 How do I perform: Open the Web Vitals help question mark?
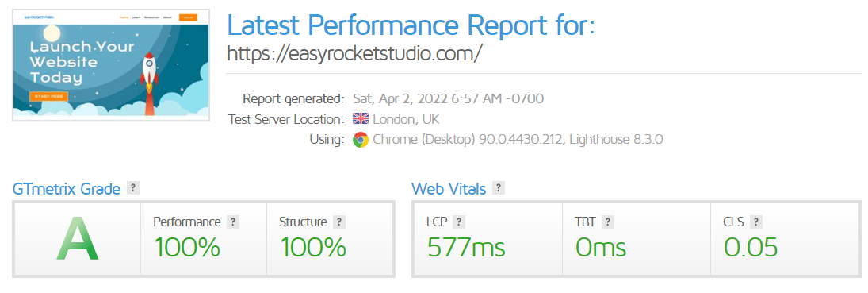[499, 188]
